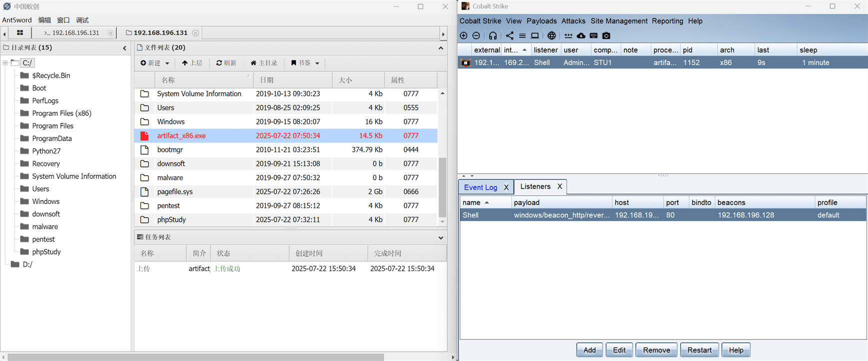Open listeners via the headphones icon
Viewport: 868px width, 361px height.
click(x=493, y=35)
